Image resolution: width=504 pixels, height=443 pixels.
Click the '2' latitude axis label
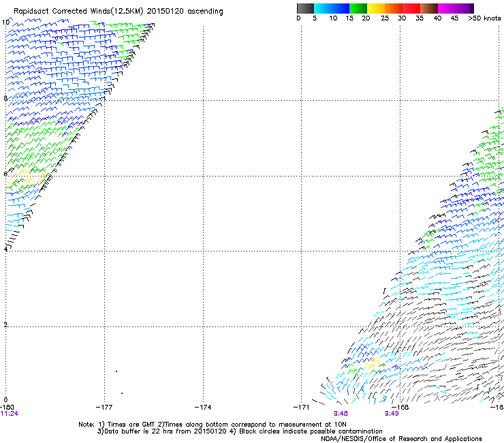[x=5, y=325]
